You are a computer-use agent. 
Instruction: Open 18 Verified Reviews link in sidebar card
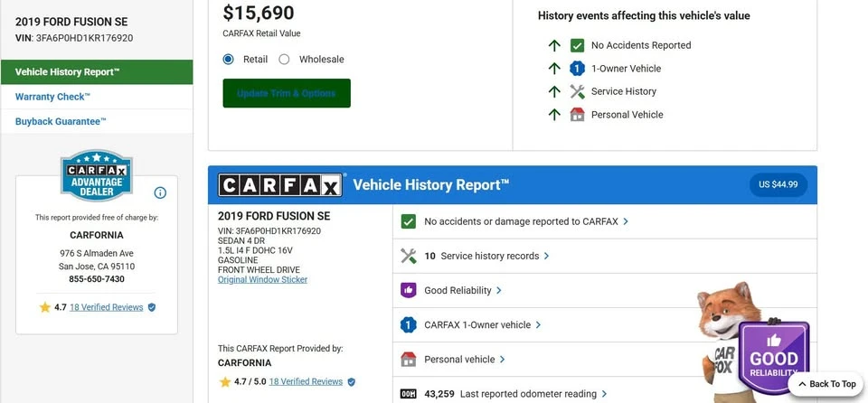(107, 307)
